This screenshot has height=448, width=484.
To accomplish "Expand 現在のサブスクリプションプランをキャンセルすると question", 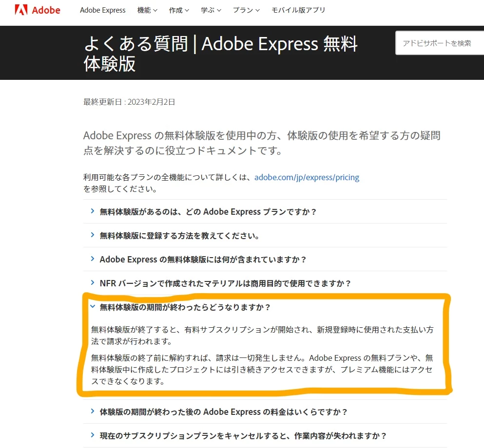I will pyautogui.click(x=265, y=435).
